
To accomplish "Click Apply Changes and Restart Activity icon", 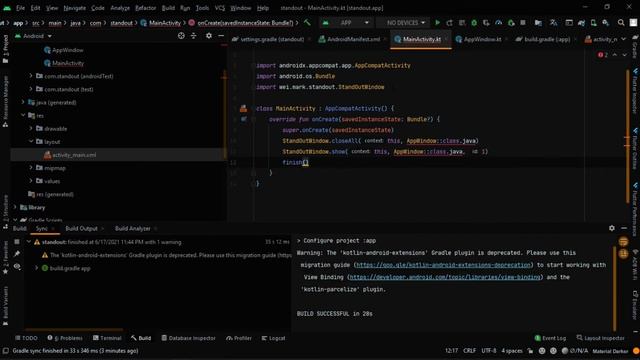I will point(449,23).
